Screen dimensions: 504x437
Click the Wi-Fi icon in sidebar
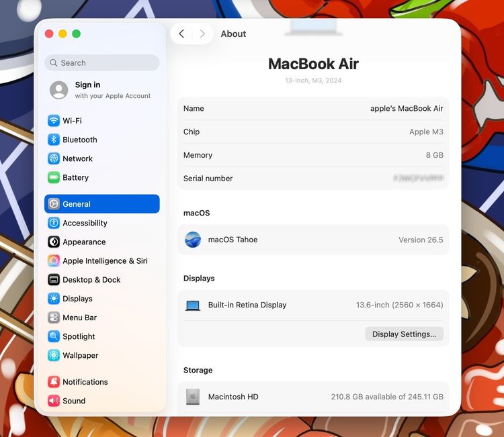(x=54, y=121)
